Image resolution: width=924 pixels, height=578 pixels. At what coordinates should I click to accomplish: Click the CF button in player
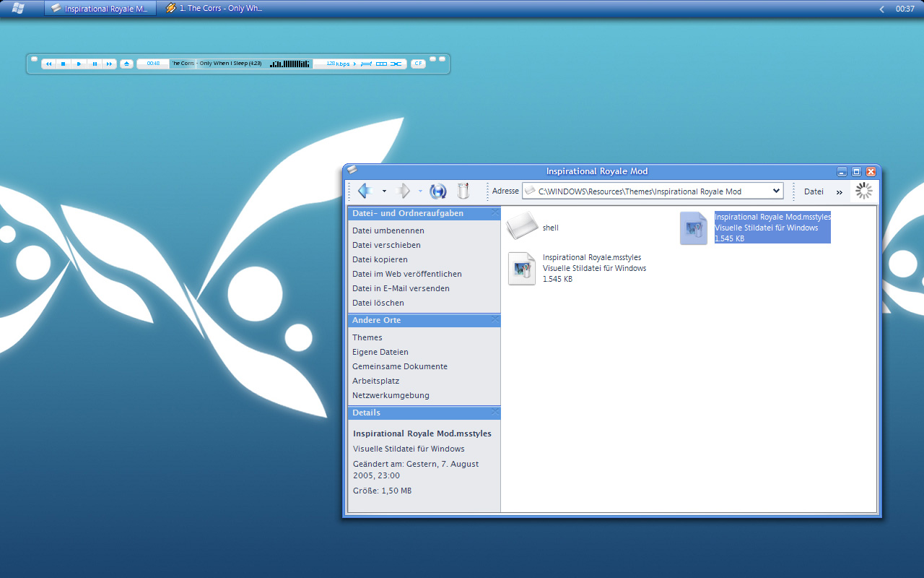418,64
